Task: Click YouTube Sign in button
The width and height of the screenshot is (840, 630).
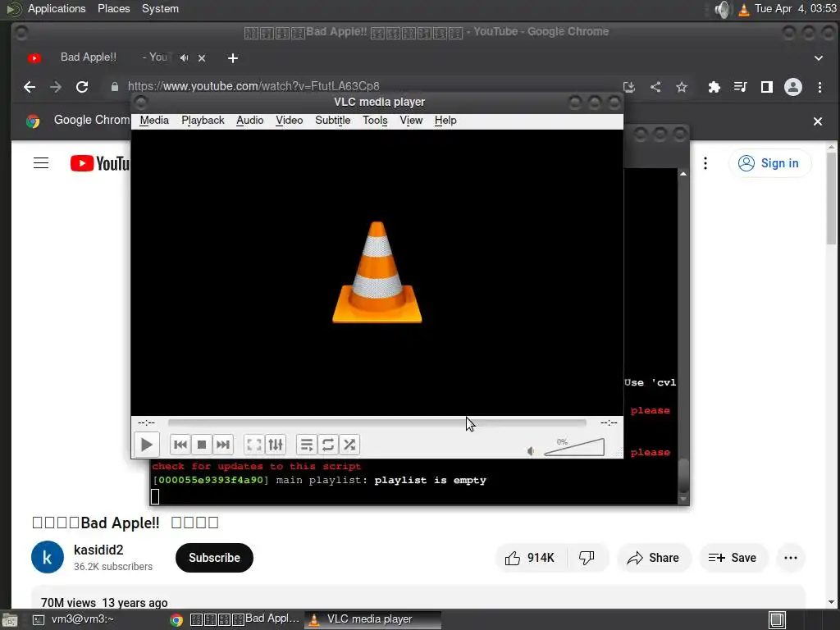Action: pyautogui.click(x=769, y=163)
